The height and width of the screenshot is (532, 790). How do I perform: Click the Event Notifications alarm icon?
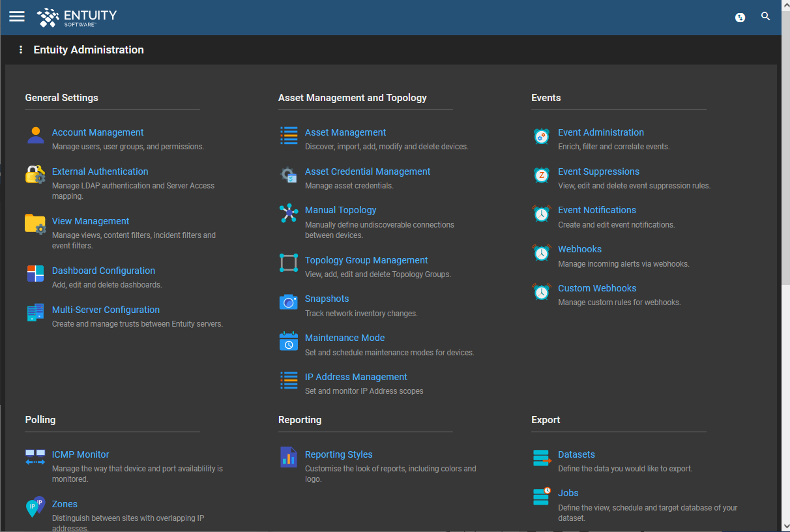(x=542, y=213)
